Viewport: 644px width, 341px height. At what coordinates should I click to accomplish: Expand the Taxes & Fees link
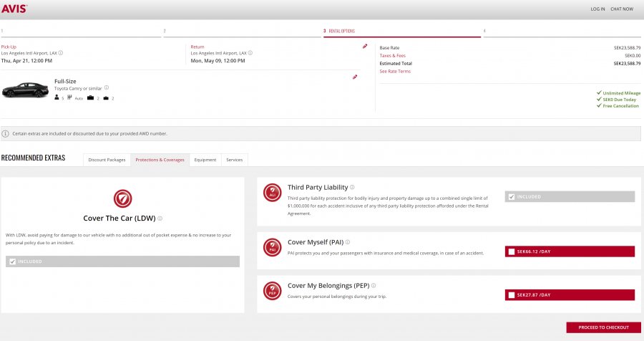point(392,55)
